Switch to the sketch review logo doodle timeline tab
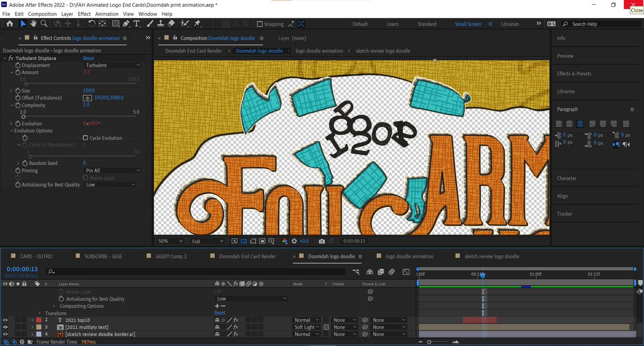The width and height of the screenshot is (644, 346). [492, 256]
